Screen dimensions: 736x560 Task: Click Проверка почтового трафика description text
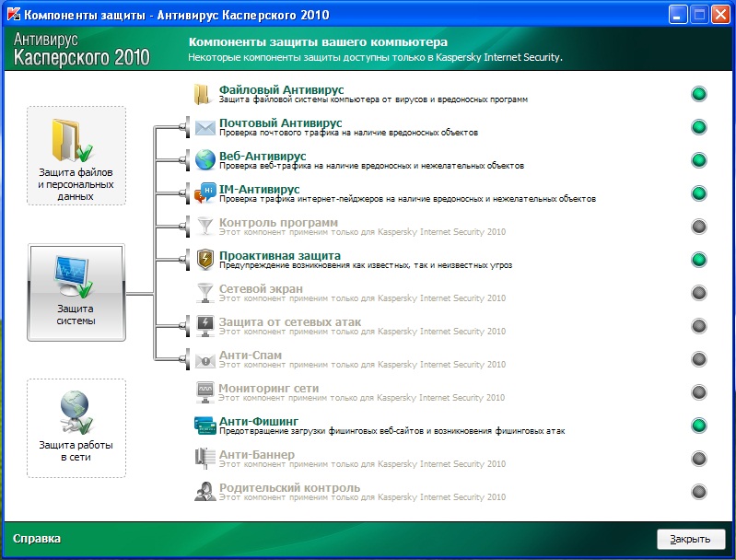coord(349,133)
